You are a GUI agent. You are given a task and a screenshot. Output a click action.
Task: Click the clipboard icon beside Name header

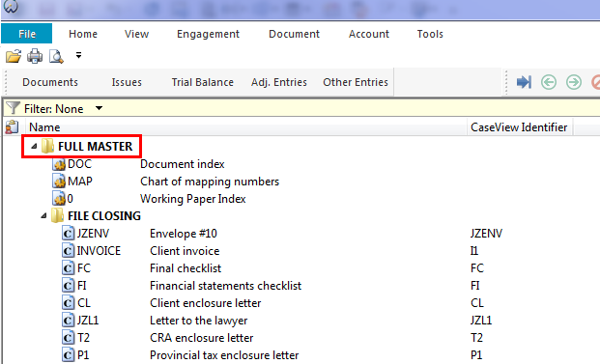[12, 126]
